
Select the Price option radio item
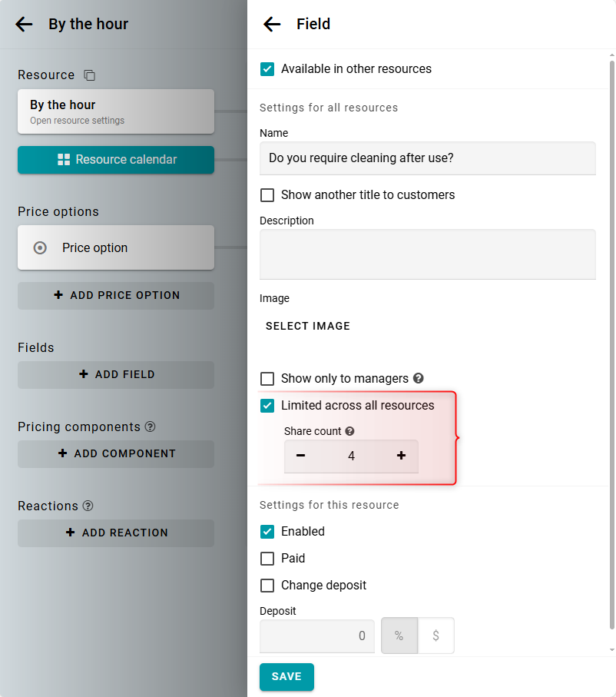click(41, 248)
